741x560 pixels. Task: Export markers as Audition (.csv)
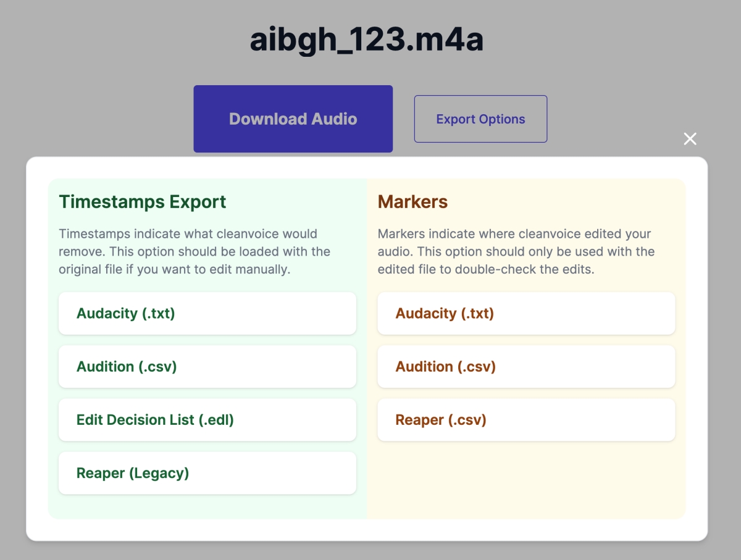[x=526, y=367]
